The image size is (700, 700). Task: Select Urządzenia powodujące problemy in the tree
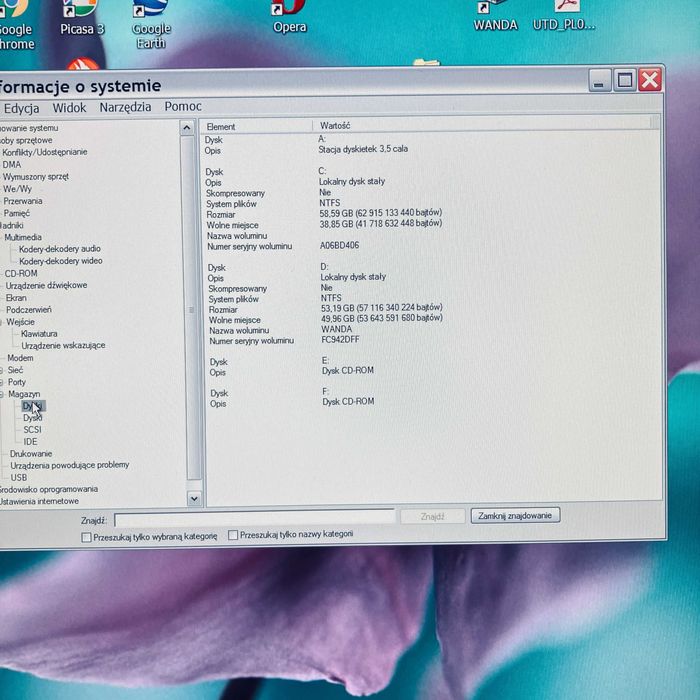click(x=70, y=465)
